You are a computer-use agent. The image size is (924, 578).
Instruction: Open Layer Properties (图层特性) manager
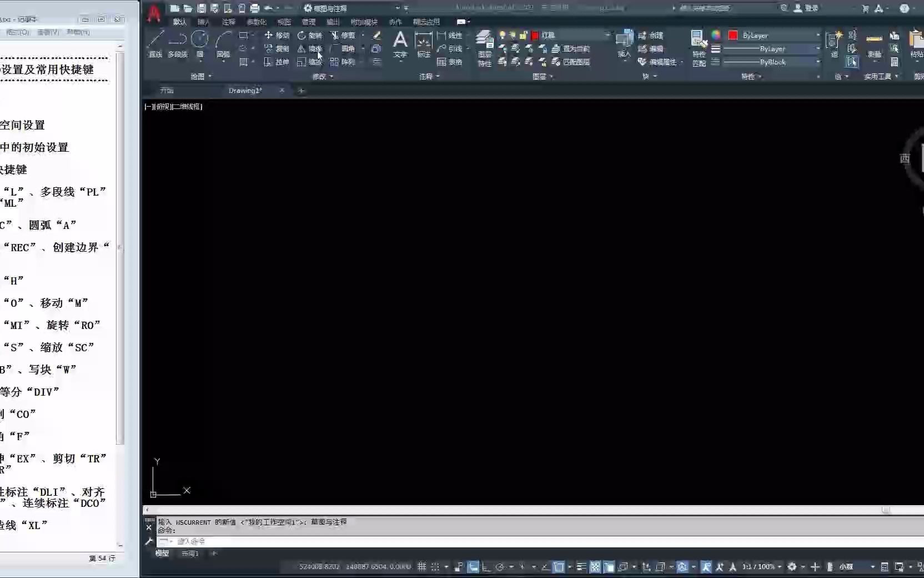click(484, 44)
